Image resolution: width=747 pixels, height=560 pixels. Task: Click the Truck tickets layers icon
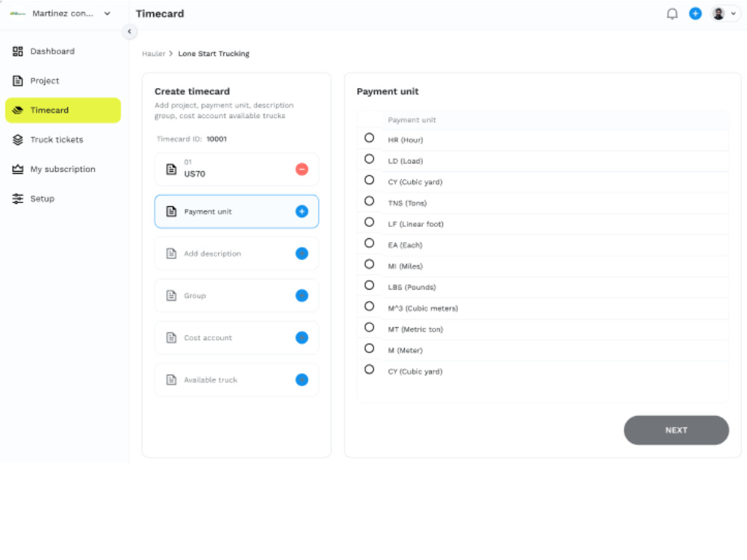18,140
